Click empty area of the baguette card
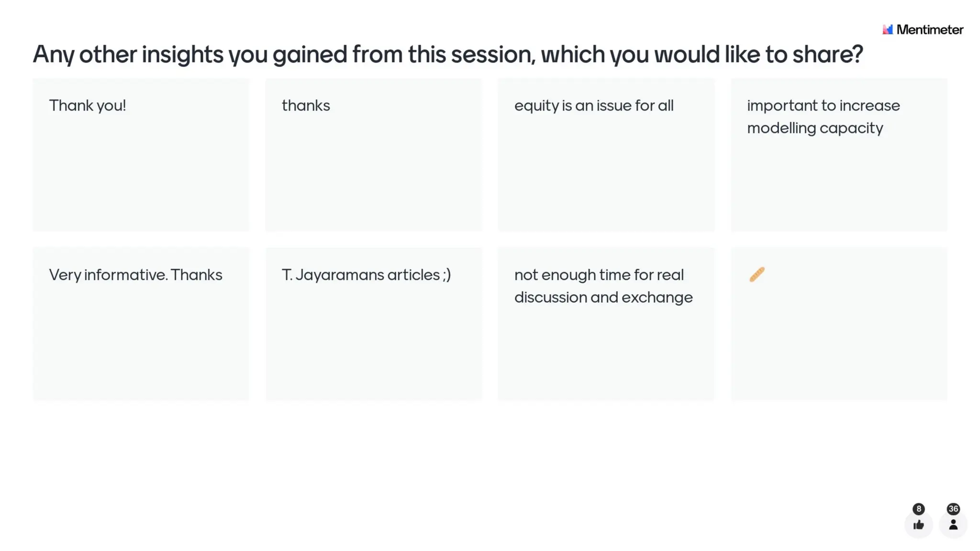The image size is (980, 551). pos(839,344)
